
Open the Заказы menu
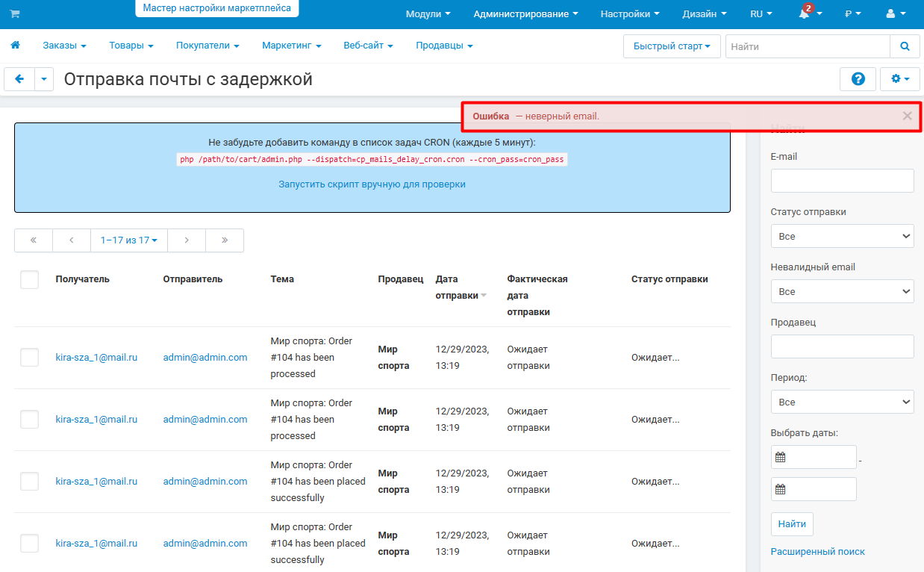coord(64,46)
